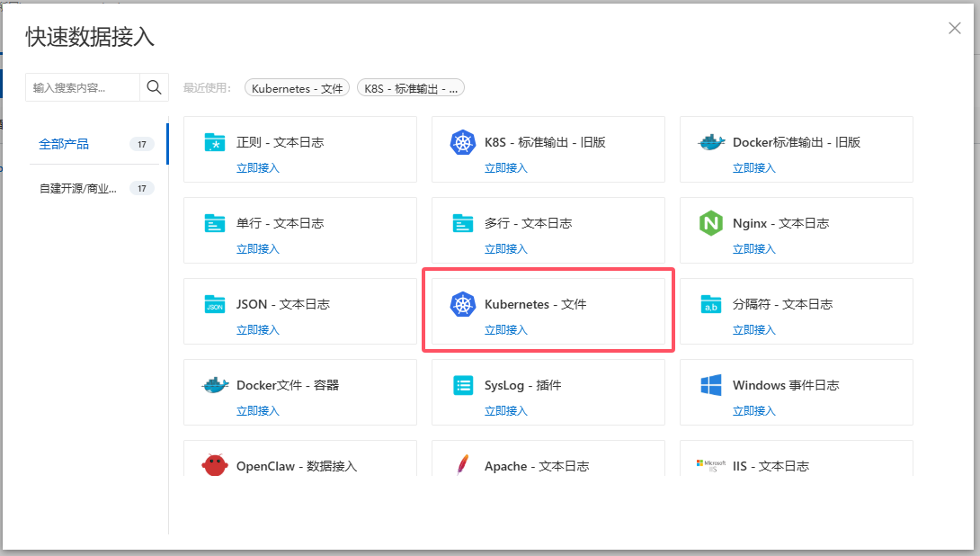Click the 正则 - 文本日志 folder icon
This screenshot has height=556, width=980.
coord(214,142)
